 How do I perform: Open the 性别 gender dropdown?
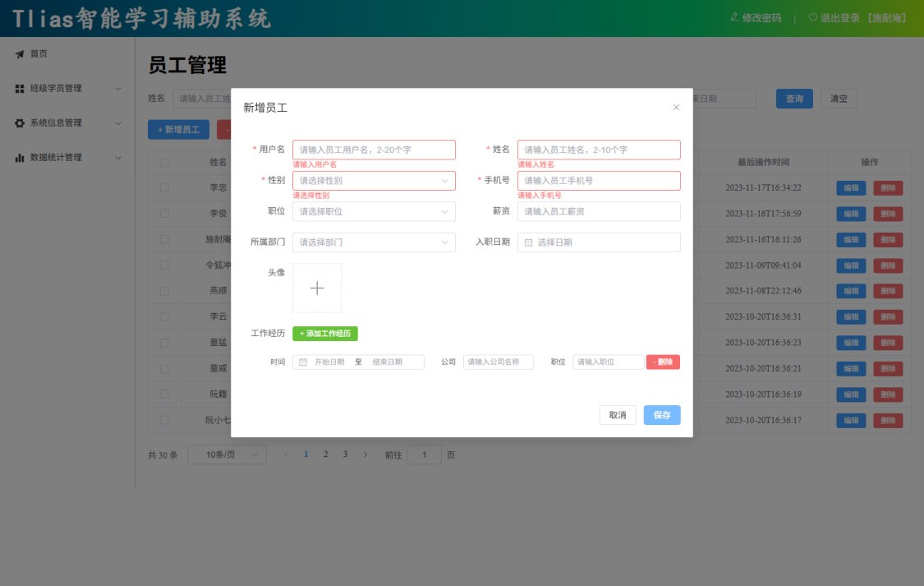coord(375,180)
